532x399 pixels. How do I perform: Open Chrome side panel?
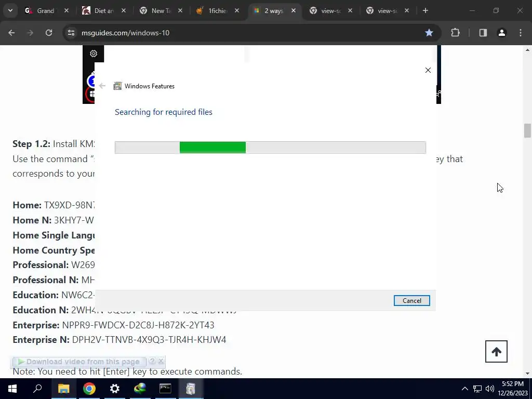(x=483, y=33)
